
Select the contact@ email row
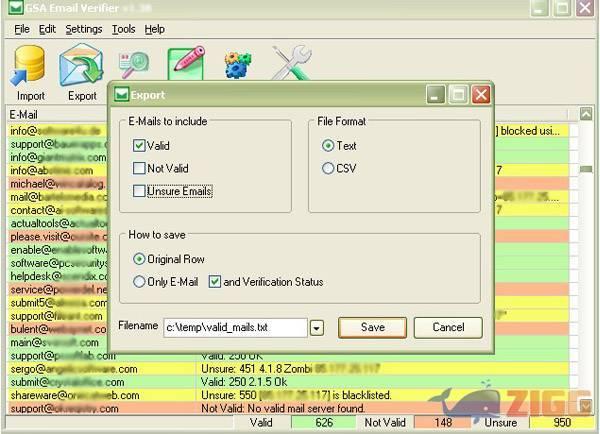pyautogui.click(x=57, y=210)
